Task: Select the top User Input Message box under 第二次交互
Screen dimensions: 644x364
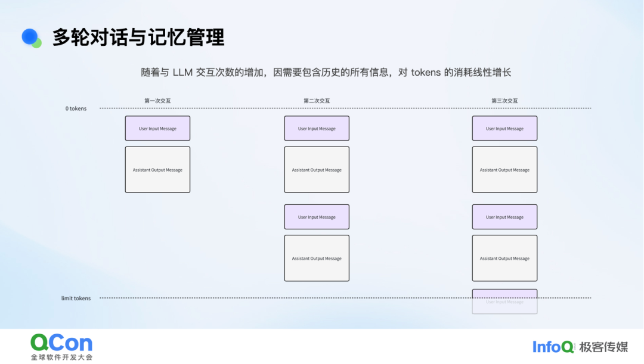Action: [x=317, y=129]
